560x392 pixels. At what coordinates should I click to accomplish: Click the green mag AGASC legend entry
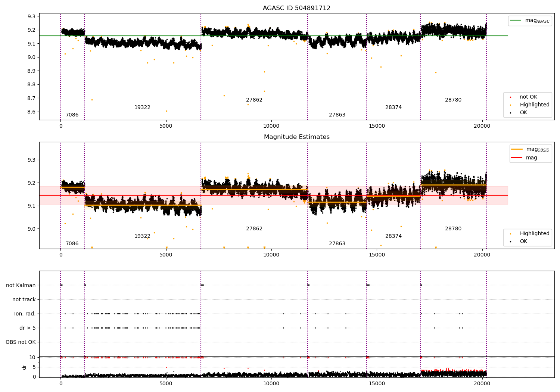click(530, 21)
